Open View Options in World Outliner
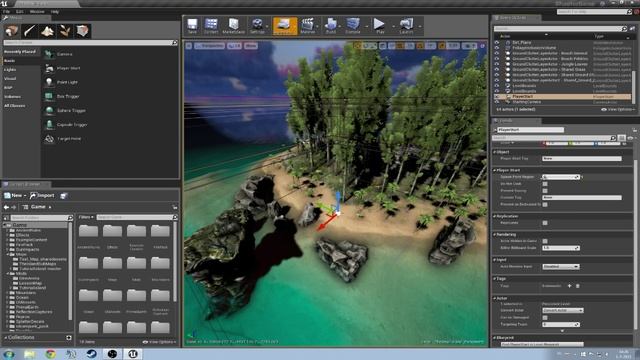Image resolution: width=640 pixels, height=360 pixels. click(x=617, y=110)
